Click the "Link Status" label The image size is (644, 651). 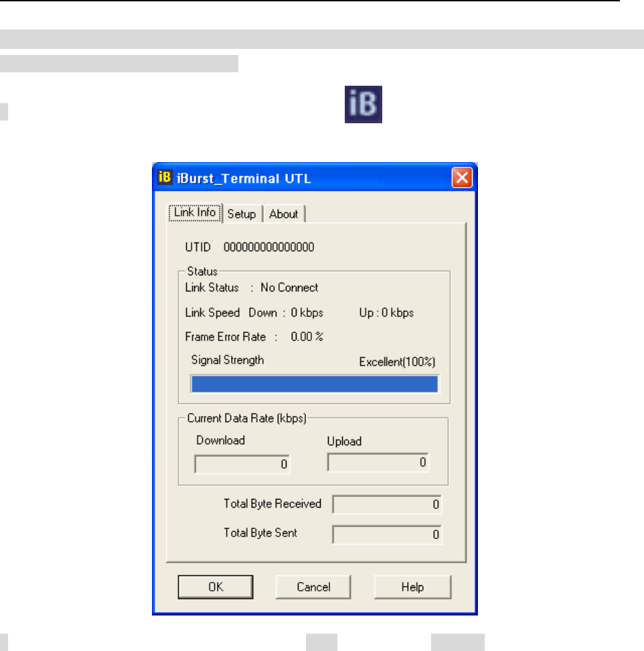pyautogui.click(x=212, y=288)
